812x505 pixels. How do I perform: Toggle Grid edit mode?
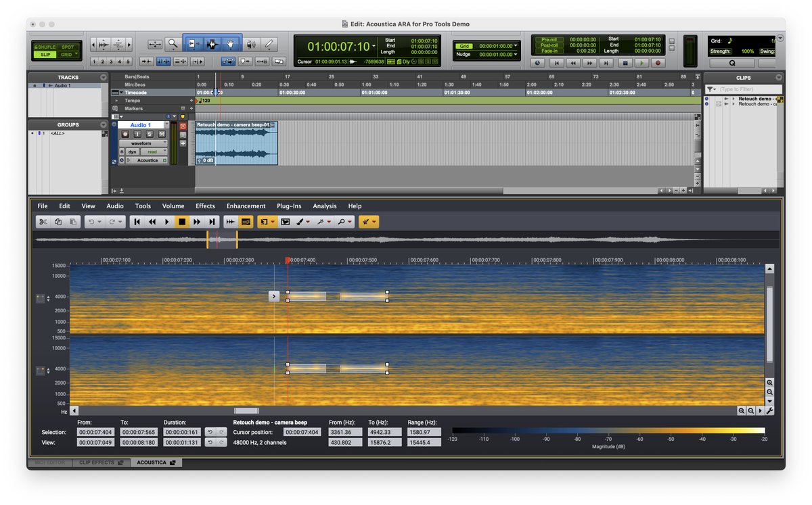point(68,55)
